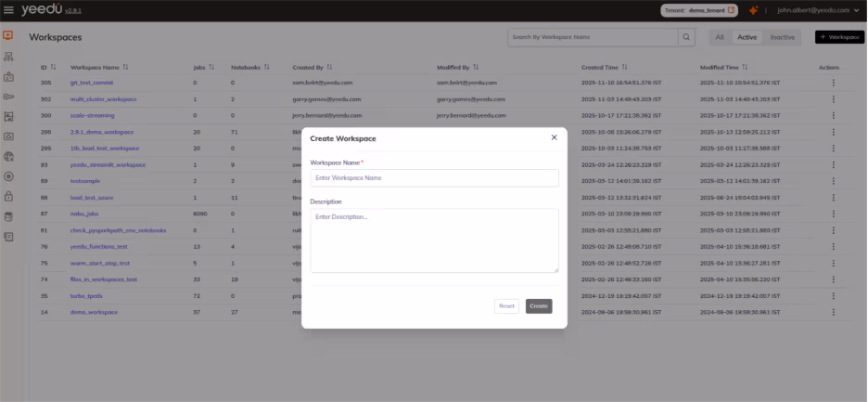This screenshot has height=402, width=868.
Task: Open the key icon in sidebar
Action: (8, 97)
